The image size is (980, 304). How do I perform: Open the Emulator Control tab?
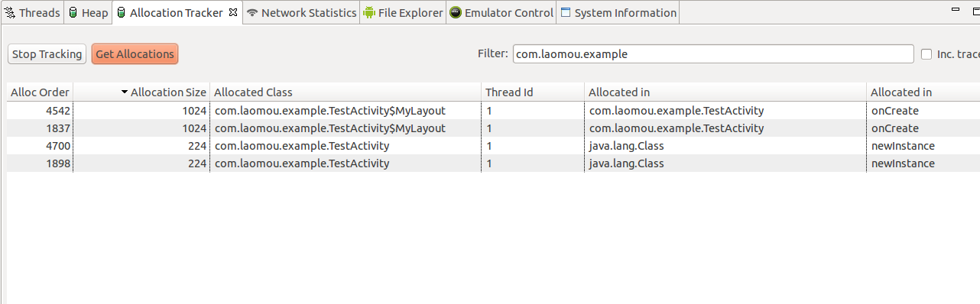(501, 13)
